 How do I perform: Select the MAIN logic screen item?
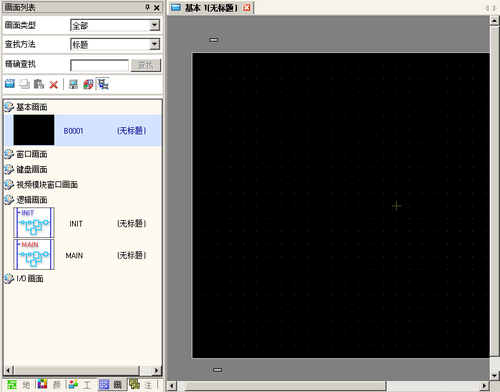tap(83, 255)
